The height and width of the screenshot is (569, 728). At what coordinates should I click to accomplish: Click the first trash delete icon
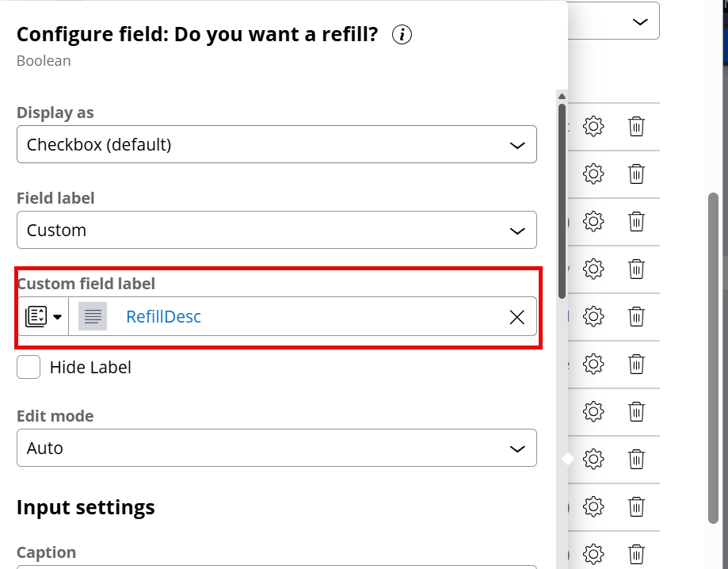pos(636,126)
